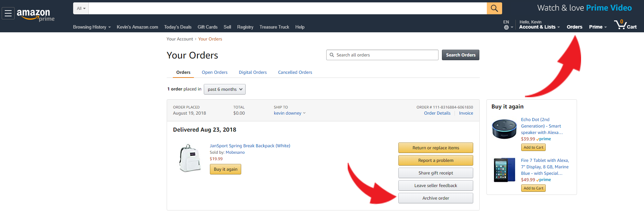Switch to the Open Orders tab
Screen dimensions: 644x219
coord(214,72)
